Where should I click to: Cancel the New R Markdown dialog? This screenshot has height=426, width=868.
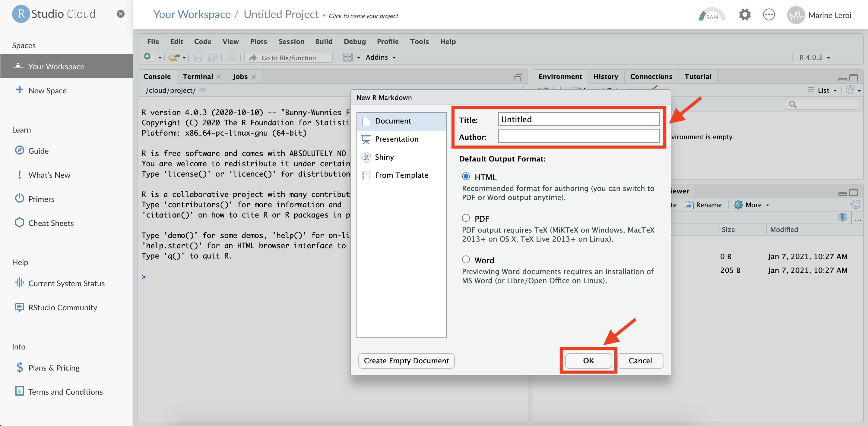tap(640, 361)
